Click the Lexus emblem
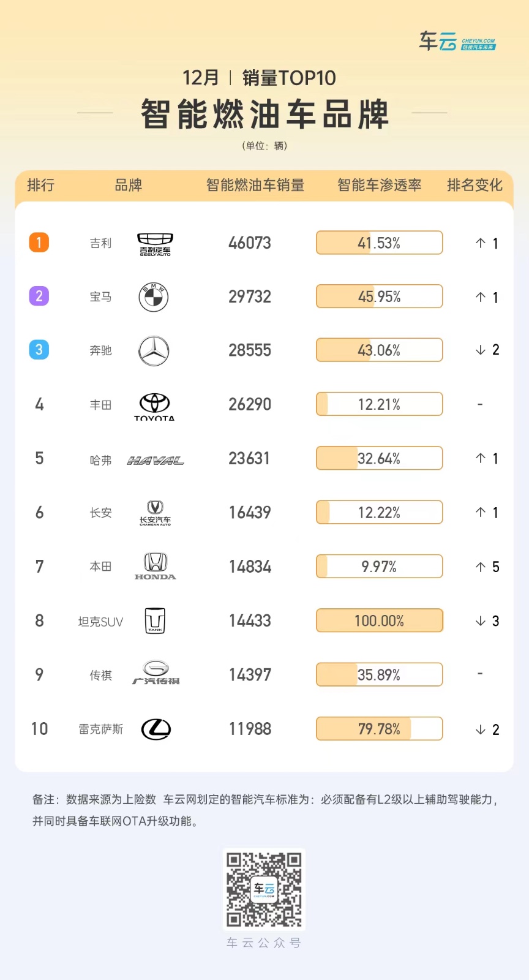 [156, 729]
